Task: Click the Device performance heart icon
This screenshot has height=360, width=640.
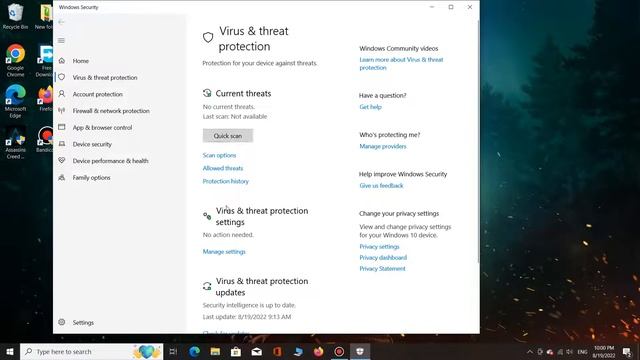Action: point(62,160)
